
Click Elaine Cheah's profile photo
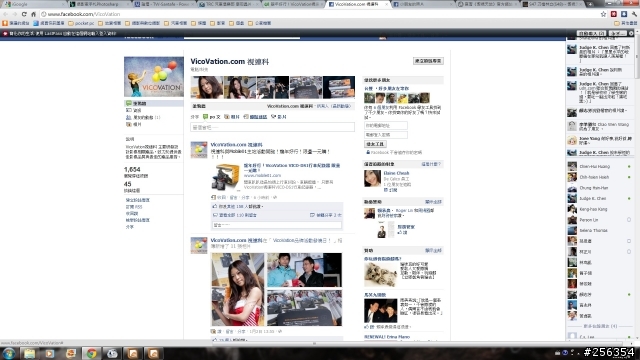click(372, 179)
